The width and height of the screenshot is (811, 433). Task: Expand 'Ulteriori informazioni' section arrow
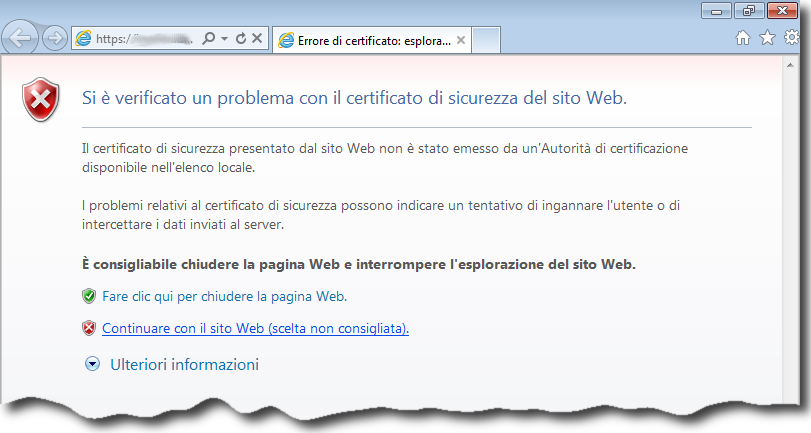click(x=93, y=365)
